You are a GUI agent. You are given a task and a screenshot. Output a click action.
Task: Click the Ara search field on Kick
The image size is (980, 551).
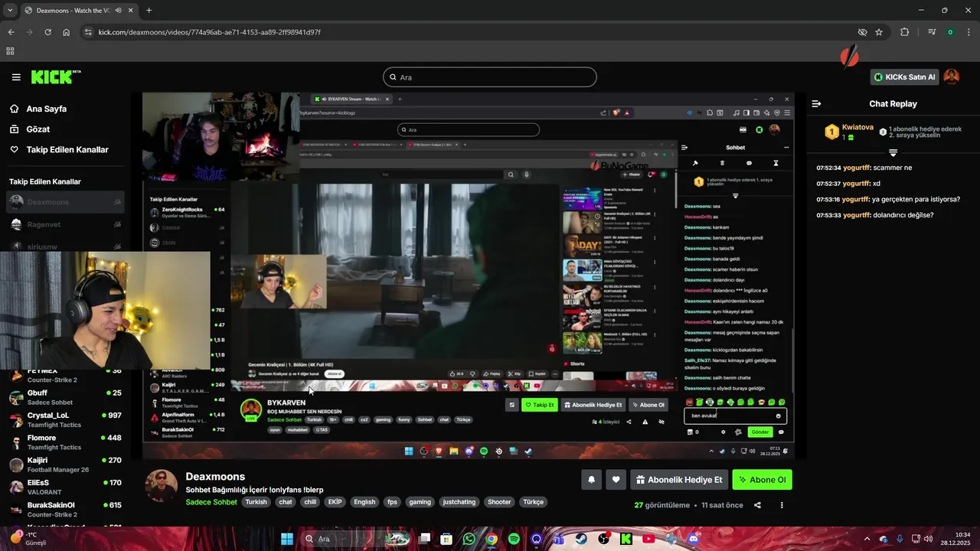tap(490, 77)
